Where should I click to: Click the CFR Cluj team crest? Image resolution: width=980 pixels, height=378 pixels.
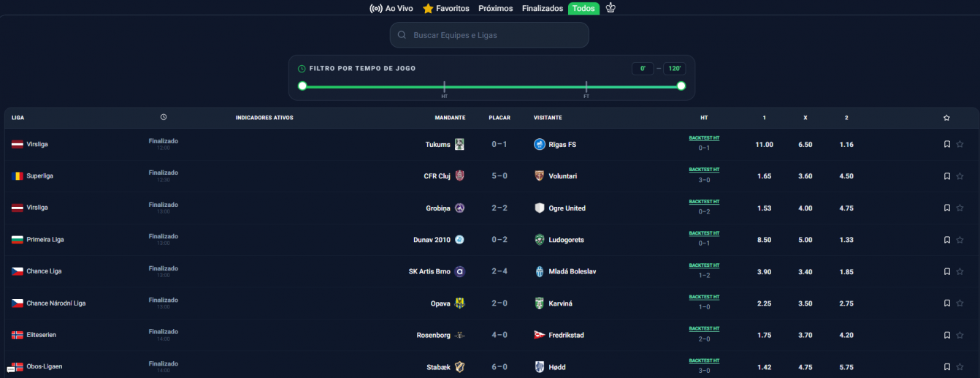tap(459, 175)
